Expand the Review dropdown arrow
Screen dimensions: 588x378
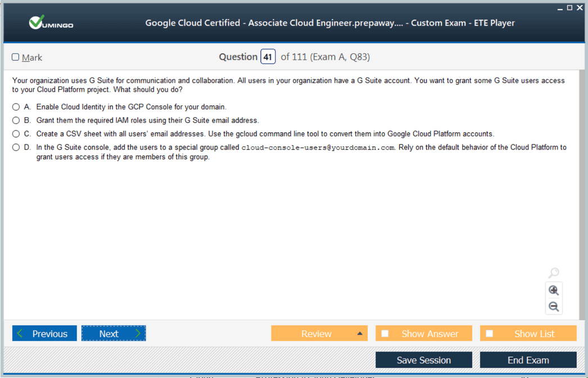click(x=360, y=334)
